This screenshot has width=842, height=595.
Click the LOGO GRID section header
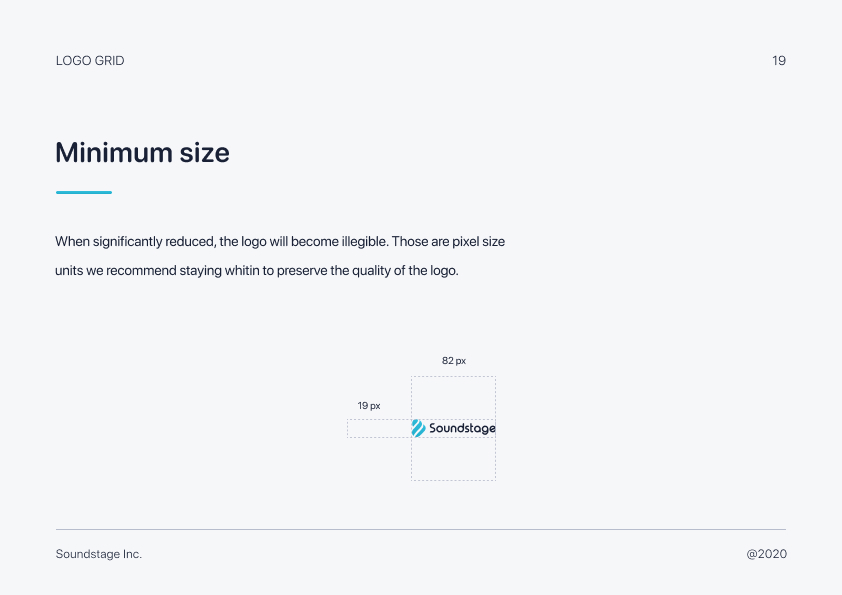point(90,61)
